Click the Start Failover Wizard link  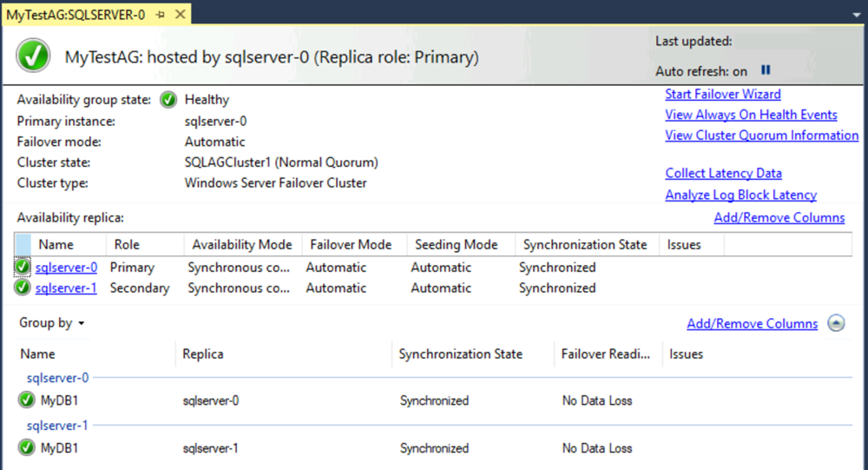[722, 94]
